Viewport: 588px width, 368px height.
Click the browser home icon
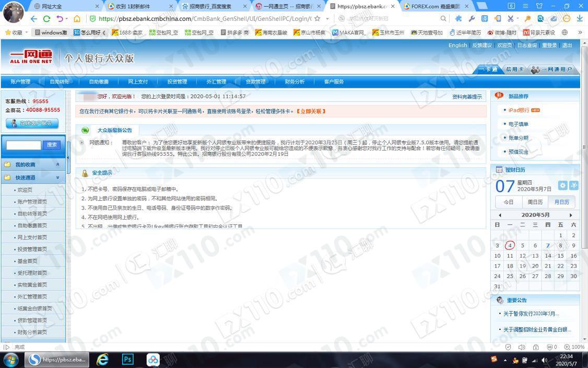tap(77, 19)
